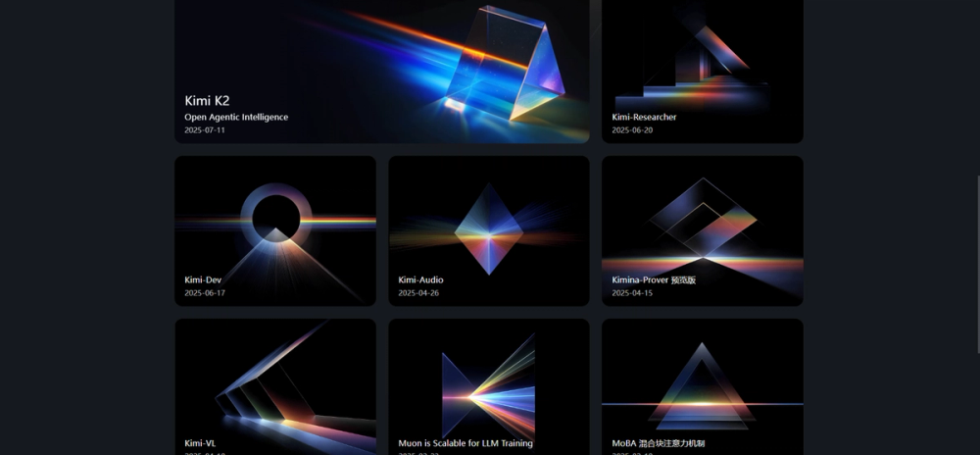Click the Kimina-Prover 预览版 title
The image size is (980, 455).
654,280
